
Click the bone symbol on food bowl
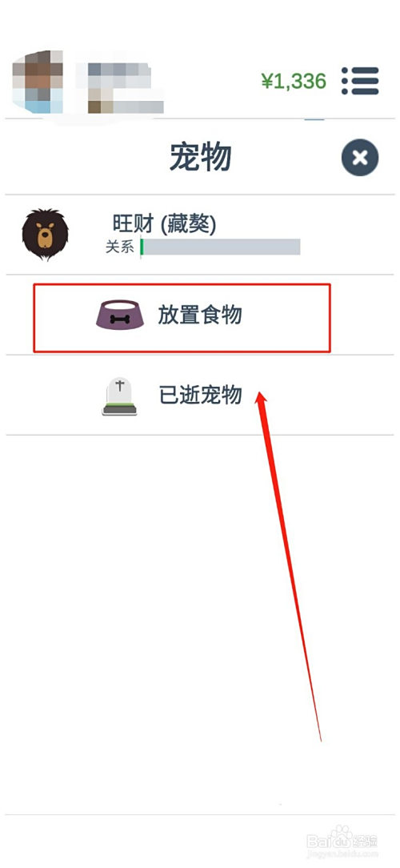click(120, 319)
